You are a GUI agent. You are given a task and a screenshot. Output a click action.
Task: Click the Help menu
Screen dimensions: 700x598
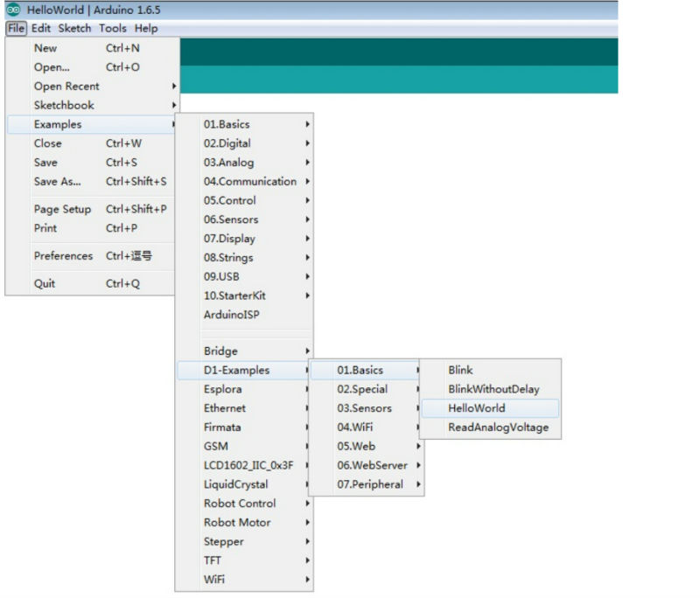(146, 28)
